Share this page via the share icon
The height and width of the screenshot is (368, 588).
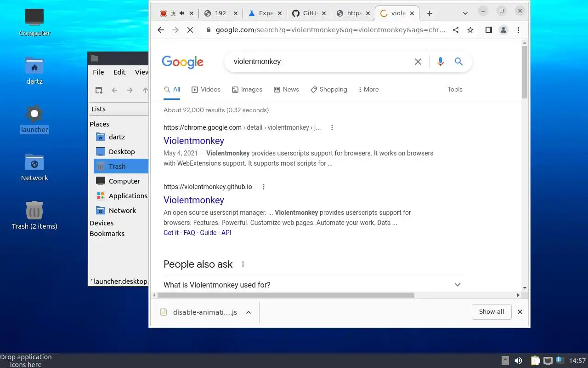[x=456, y=30]
